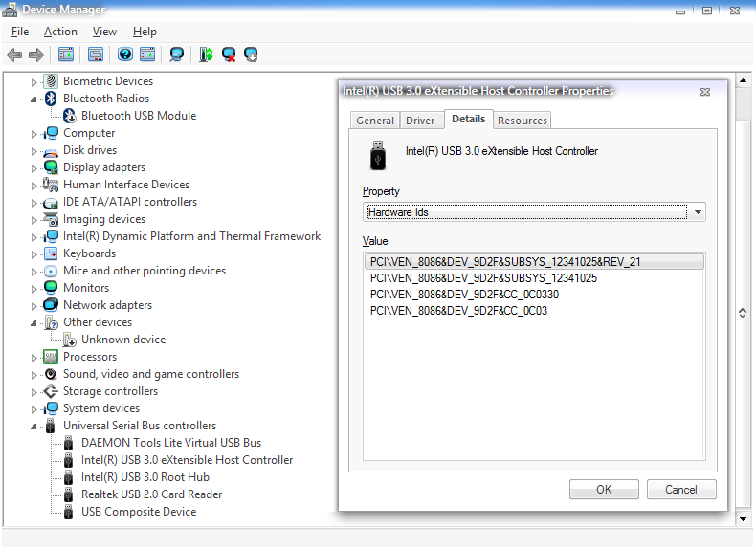Screen dimensions: 756x549
Task: Select the hardware ID ending in SUBSYS_12341025
Action: pyautogui.click(x=534, y=278)
